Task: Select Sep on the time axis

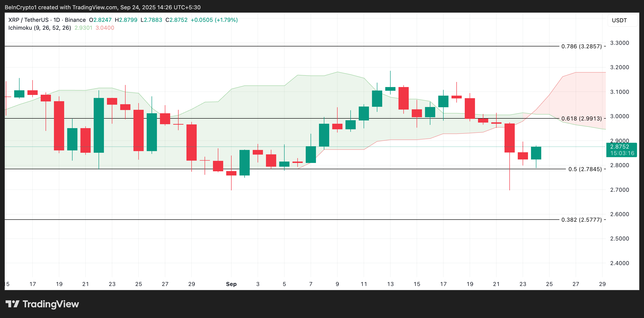Action: click(x=231, y=284)
